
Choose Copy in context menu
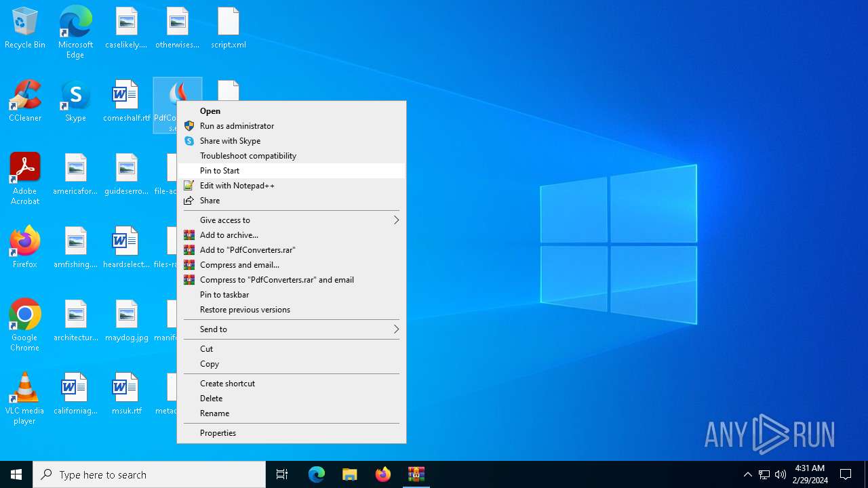[x=292, y=364]
